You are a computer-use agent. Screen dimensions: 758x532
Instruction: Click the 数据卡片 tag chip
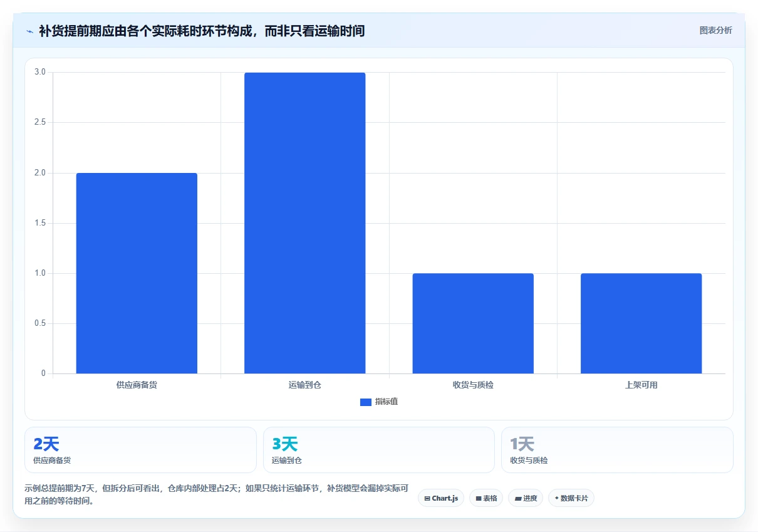click(x=571, y=498)
